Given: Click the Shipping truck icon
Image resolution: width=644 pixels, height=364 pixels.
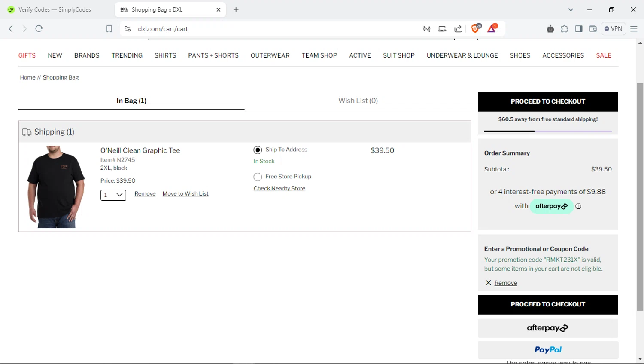Looking at the screenshot, I should pyautogui.click(x=27, y=132).
